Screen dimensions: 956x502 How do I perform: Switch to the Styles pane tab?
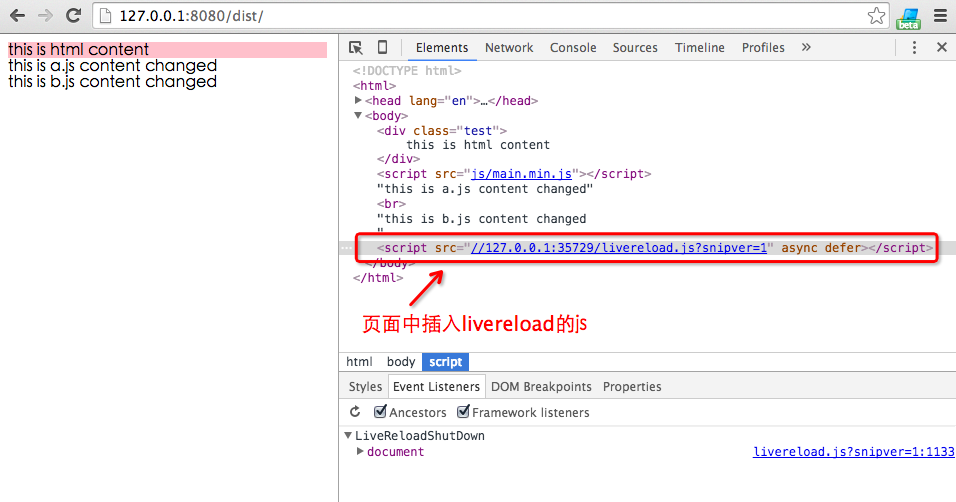coord(365,387)
